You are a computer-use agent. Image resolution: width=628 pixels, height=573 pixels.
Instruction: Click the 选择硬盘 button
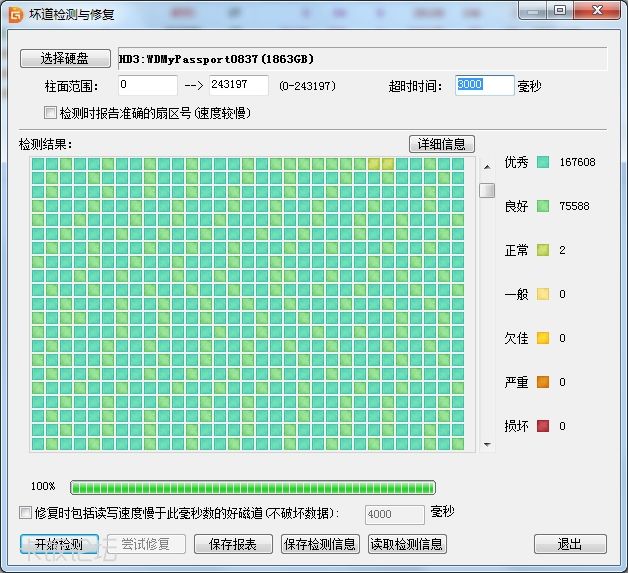(x=65, y=58)
